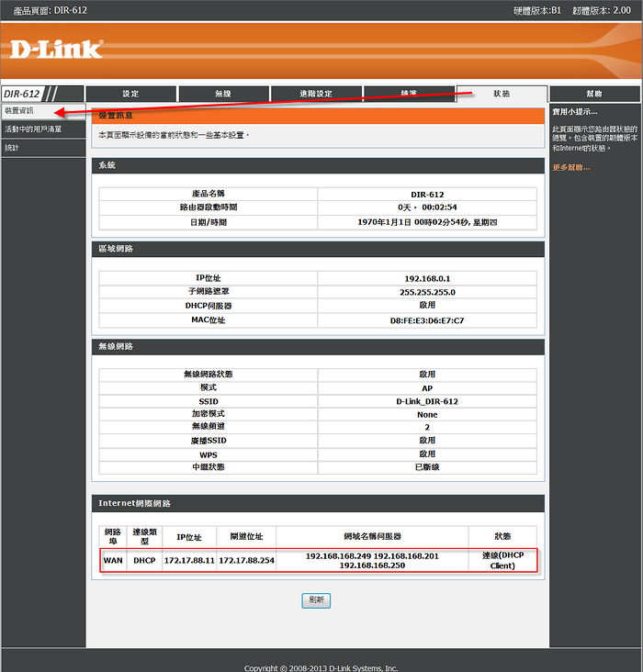The height and width of the screenshot is (672, 643).
Task: Click the DIR-612 model label in sidebar
Action: tap(22, 94)
